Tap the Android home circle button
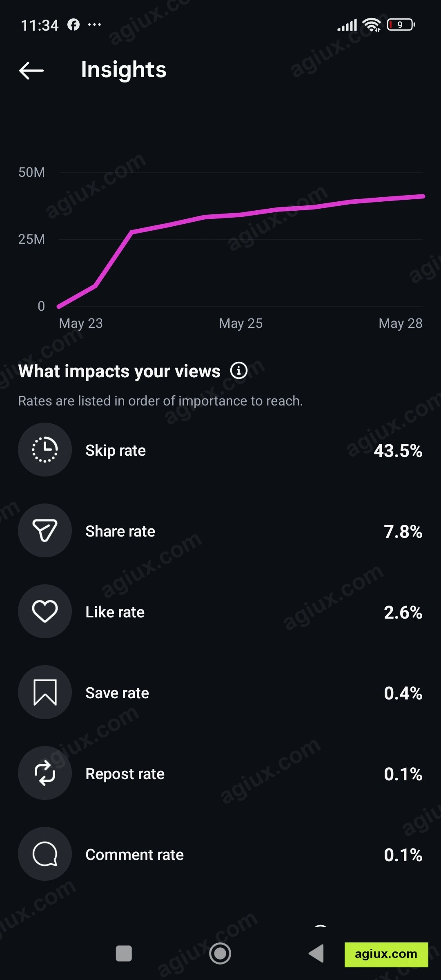The height and width of the screenshot is (980, 441). (220, 953)
